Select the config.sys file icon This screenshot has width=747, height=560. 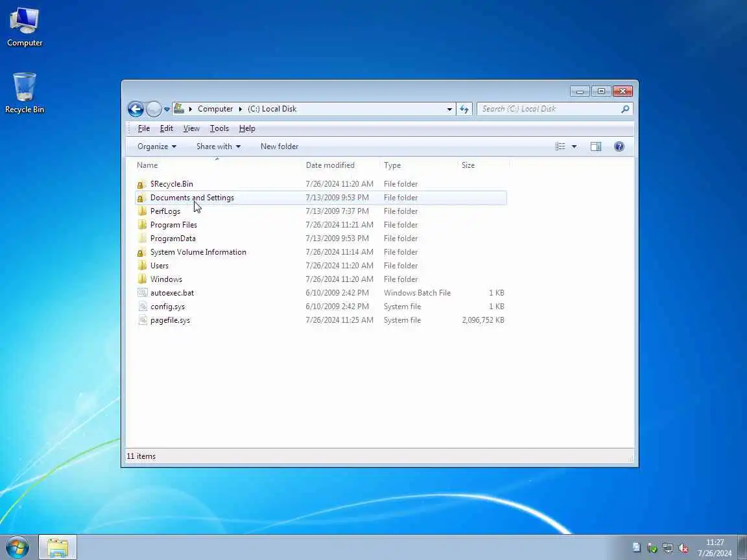[142, 307]
